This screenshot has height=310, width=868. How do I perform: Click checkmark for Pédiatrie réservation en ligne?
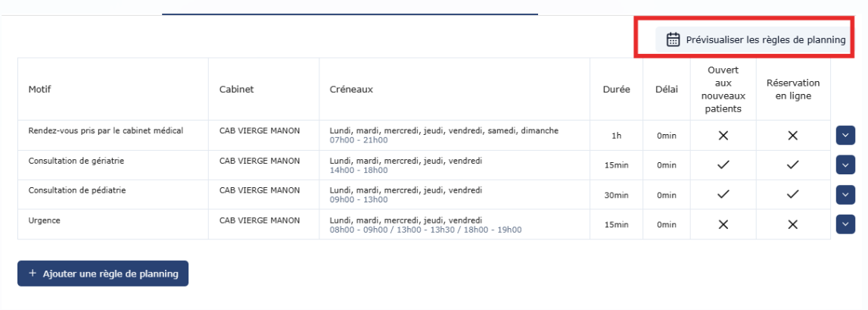coord(793,195)
